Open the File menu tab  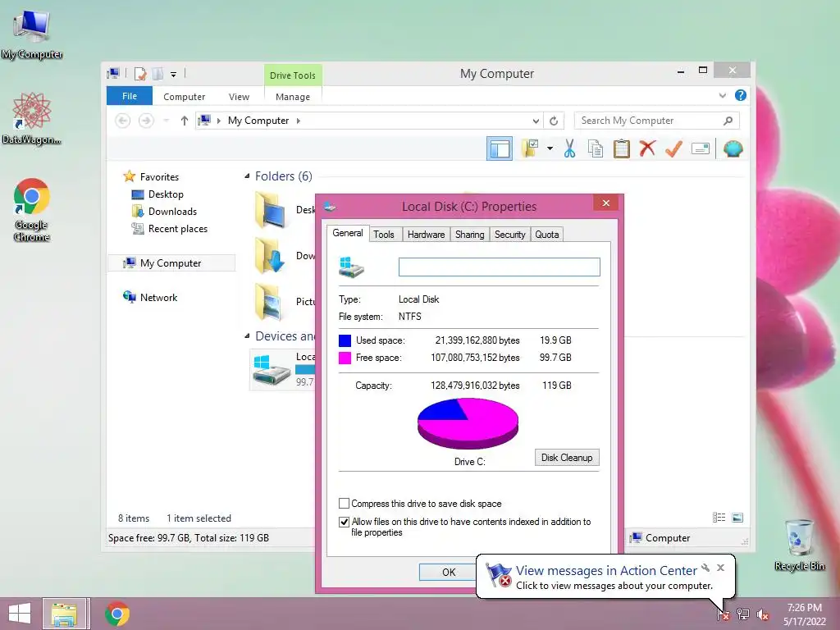pyautogui.click(x=130, y=96)
